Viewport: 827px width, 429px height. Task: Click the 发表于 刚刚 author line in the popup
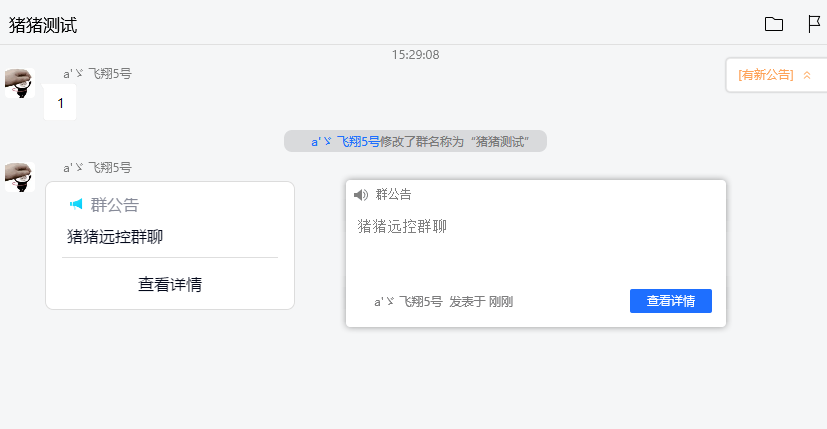point(443,301)
